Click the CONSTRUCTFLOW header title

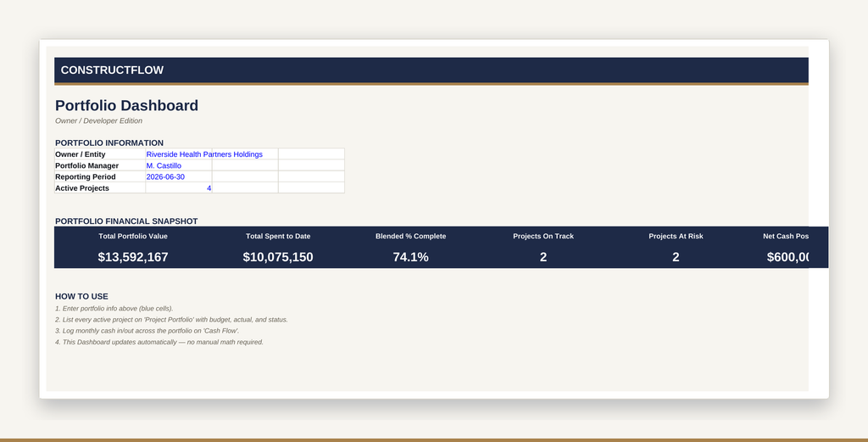112,70
